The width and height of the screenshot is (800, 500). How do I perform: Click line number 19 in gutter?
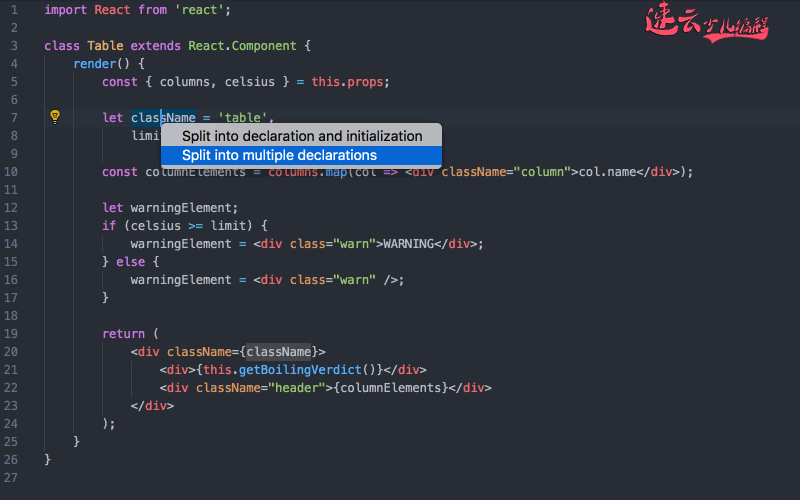pyautogui.click(x=11, y=334)
